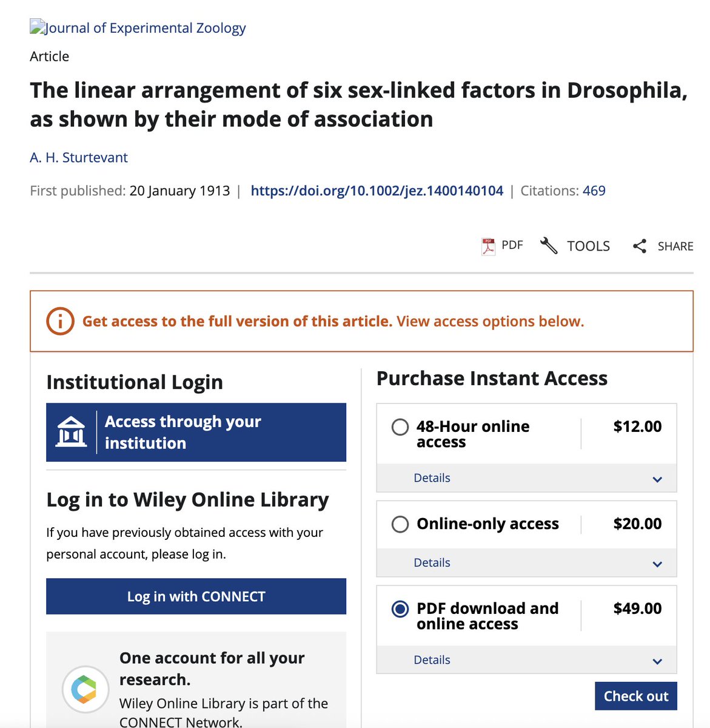Click the institution building icon
The image size is (710, 728).
click(72, 432)
